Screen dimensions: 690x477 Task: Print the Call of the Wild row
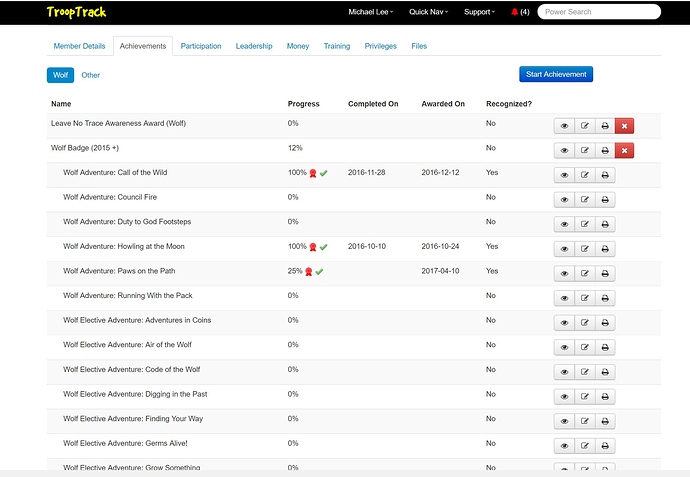[x=605, y=175]
